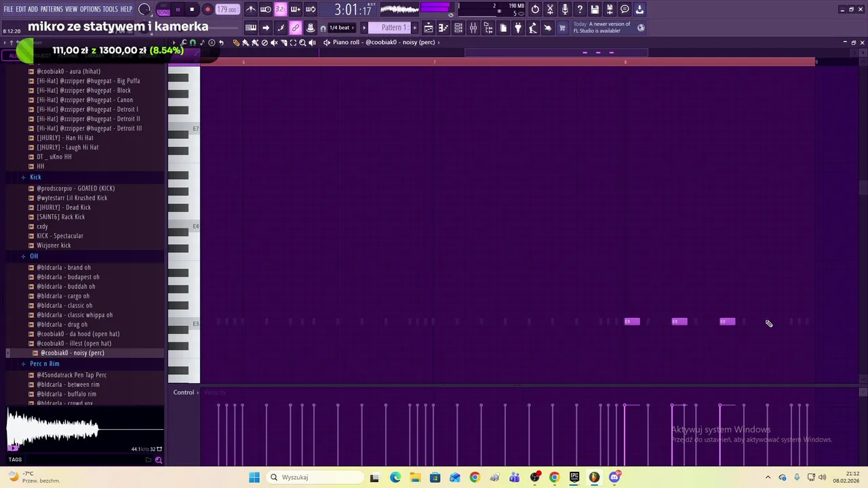Click the speech bubble chat icon

[625, 9]
